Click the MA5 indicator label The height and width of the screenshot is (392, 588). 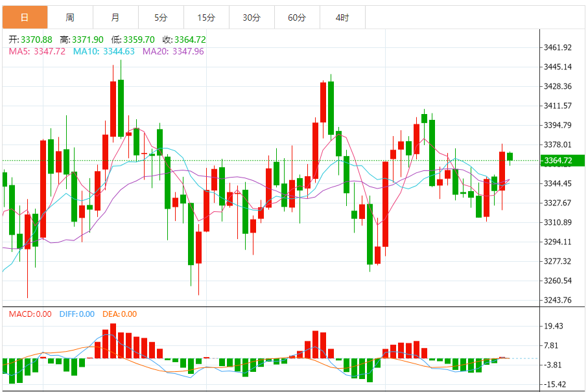[x=37, y=51]
